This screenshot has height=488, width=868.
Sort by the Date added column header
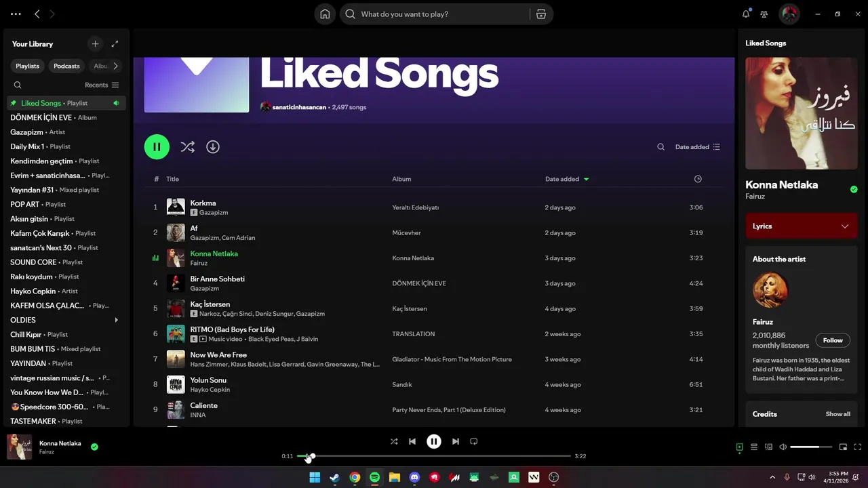[x=567, y=179]
